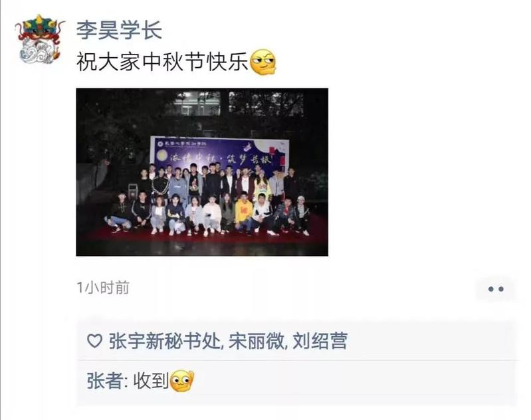Click the heart like icon
The width and height of the screenshot is (531, 420).
pyautogui.click(x=94, y=340)
